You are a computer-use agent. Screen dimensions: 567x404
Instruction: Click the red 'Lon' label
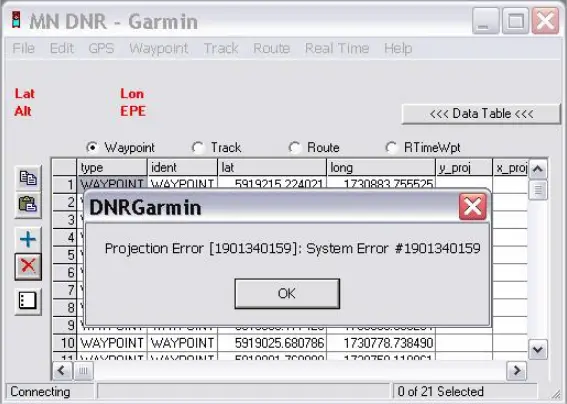[x=132, y=94]
